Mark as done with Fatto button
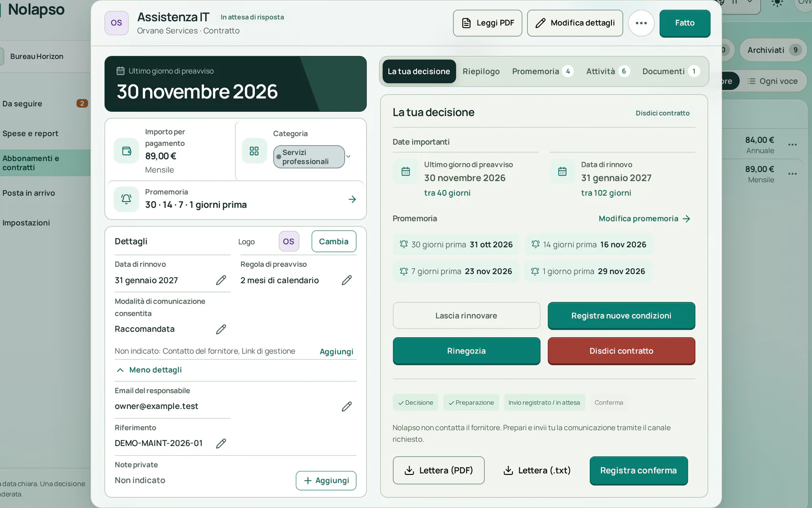Screen dimensions: 812x508 tap(685, 23)
